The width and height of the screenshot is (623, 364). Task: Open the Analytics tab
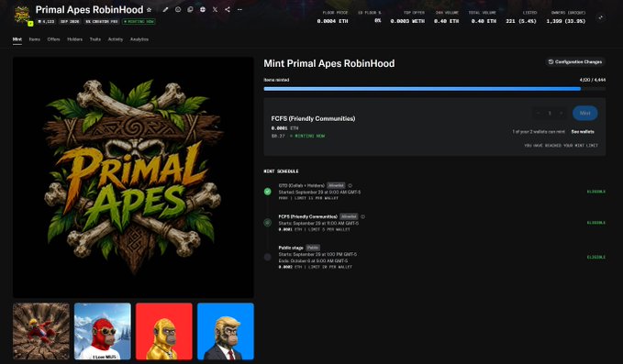tap(139, 39)
